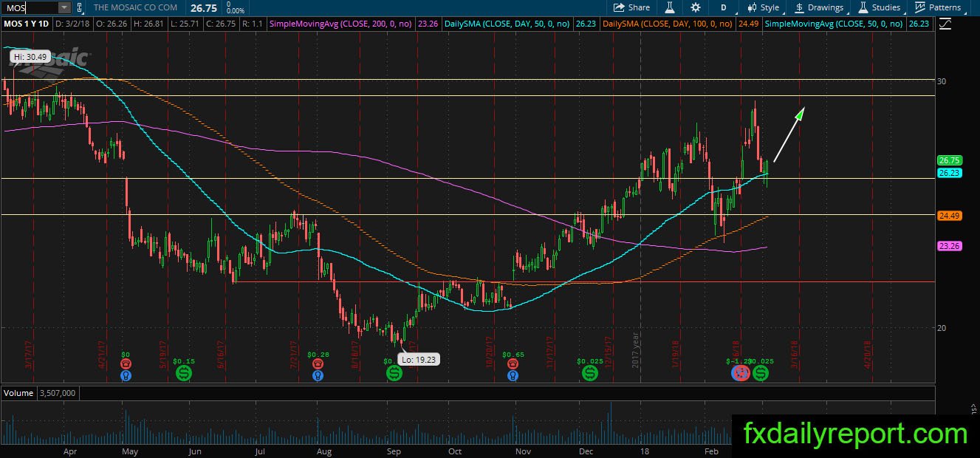
Task: Click the $0.15 green dividend icon
Action: [183, 373]
